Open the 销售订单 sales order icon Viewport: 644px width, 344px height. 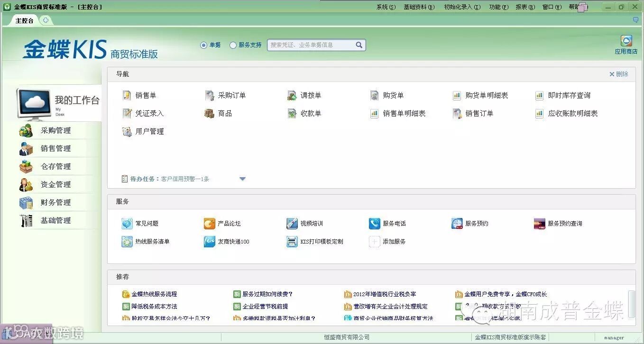coord(457,113)
